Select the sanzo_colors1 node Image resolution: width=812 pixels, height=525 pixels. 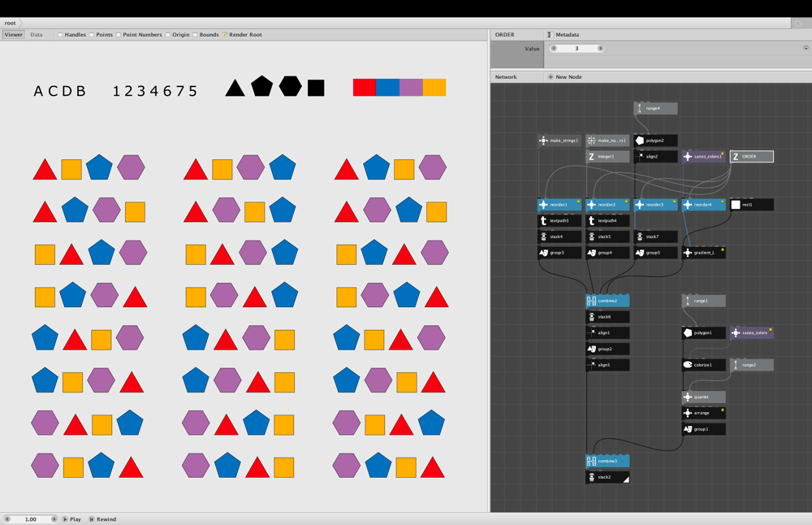(x=703, y=157)
